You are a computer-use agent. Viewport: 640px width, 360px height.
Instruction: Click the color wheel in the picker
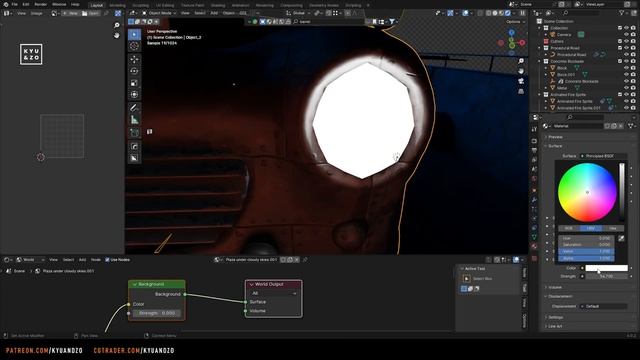[x=587, y=192]
